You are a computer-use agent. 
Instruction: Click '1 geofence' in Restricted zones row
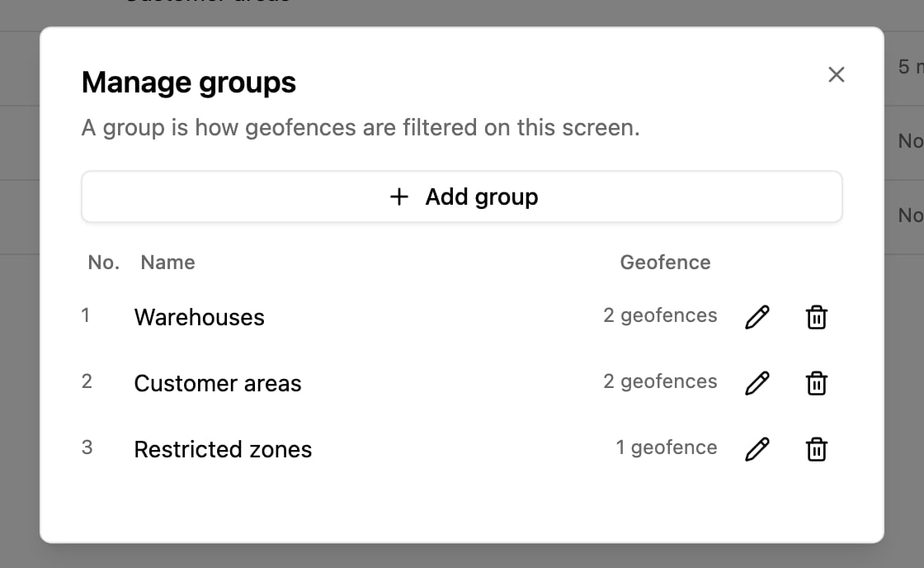point(667,447)
